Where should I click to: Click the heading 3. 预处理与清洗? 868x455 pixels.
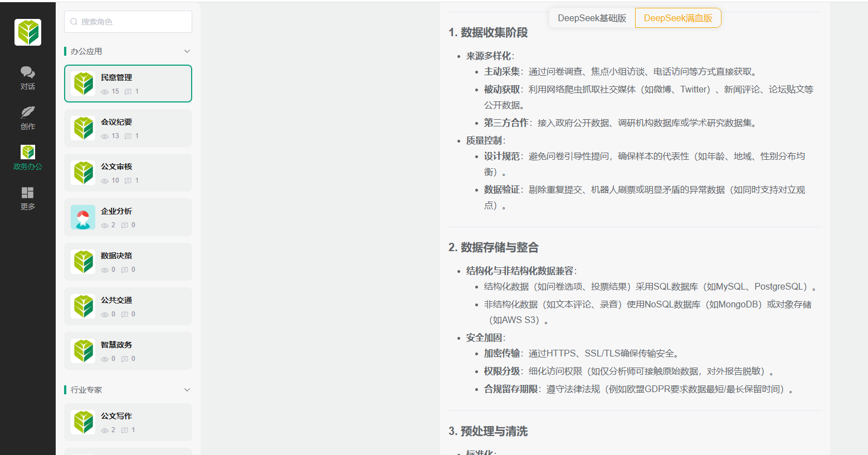coord(488,431)
